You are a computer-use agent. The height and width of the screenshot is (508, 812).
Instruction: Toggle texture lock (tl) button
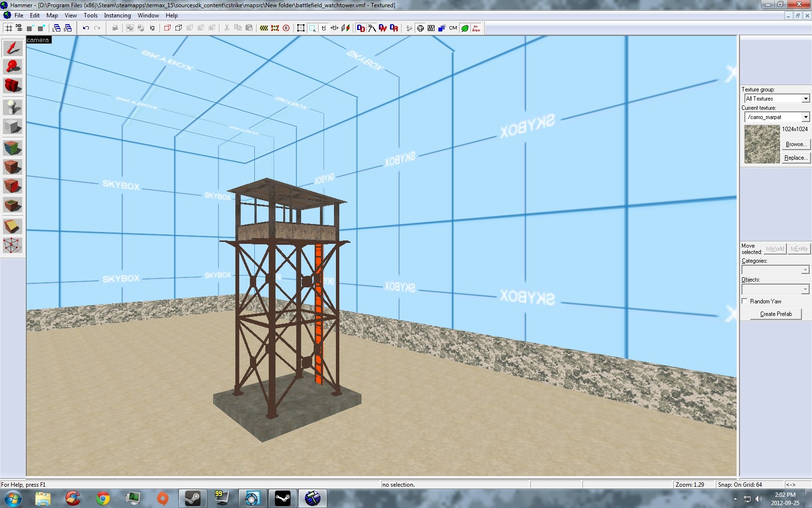tap(323, 28)
